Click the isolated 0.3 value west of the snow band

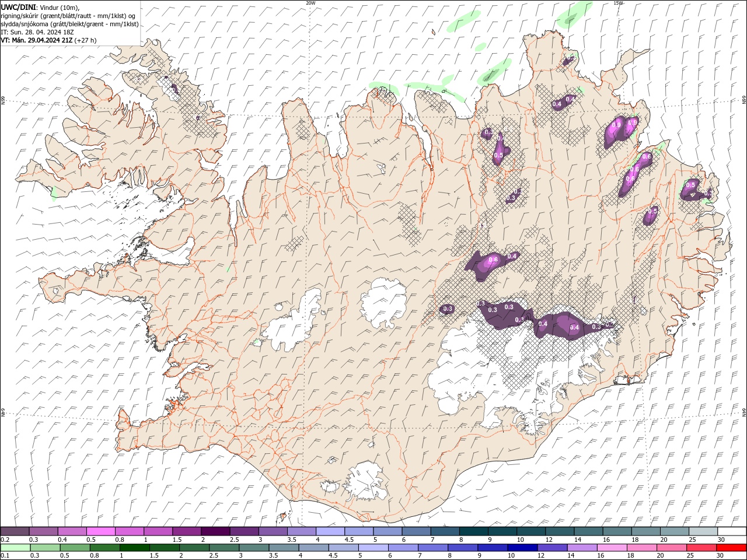(x=448, y=309)
